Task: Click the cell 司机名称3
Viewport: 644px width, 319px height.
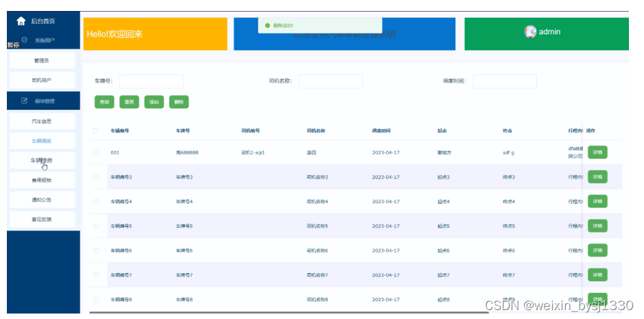Action: click(318, 177)
